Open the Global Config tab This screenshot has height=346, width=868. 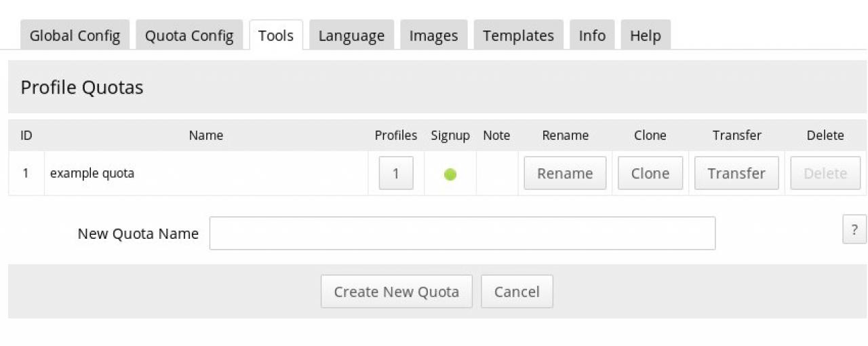point(75,35)
